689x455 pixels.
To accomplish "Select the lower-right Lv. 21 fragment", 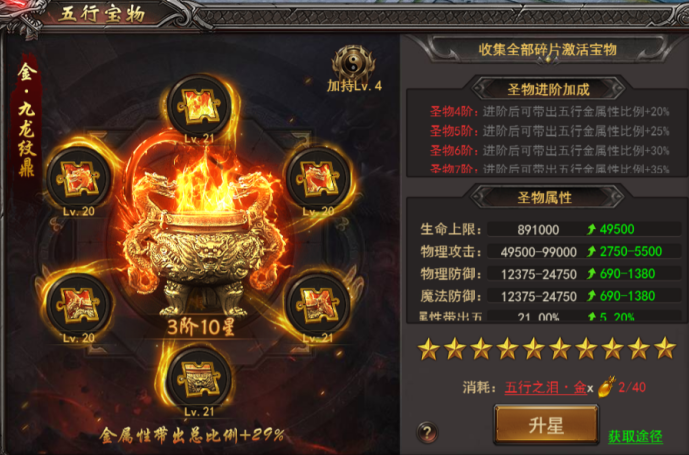I will pyautogui.click(x=318, y=304).
